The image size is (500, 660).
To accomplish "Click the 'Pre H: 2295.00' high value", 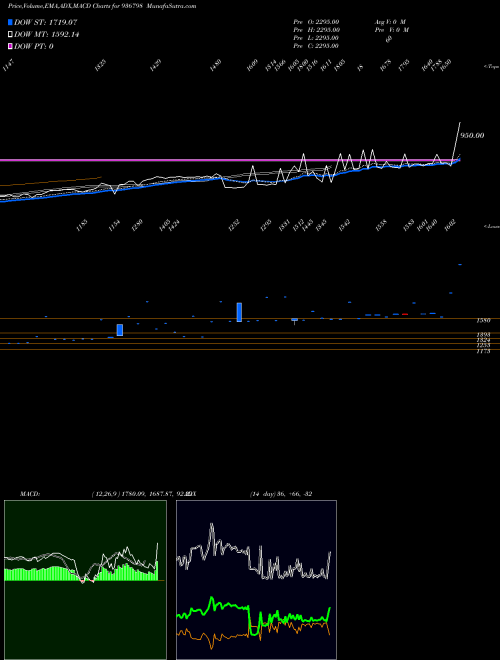I will [x=316, y=30].
